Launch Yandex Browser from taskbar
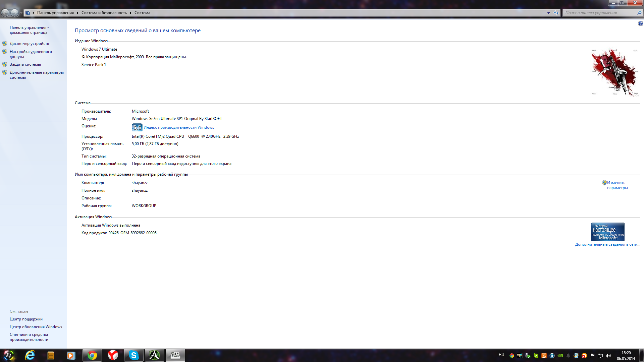644x362 pixels. pos(113,355)
